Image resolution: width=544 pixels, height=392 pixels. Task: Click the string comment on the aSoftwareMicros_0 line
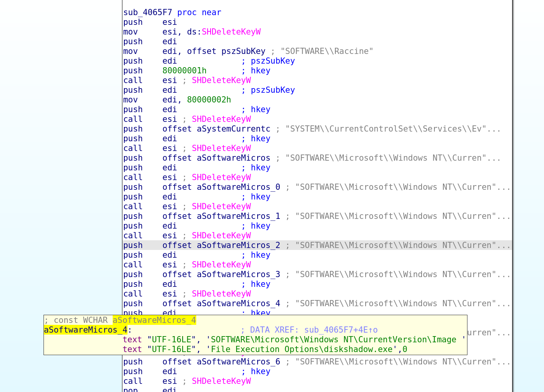click(403, 187)
